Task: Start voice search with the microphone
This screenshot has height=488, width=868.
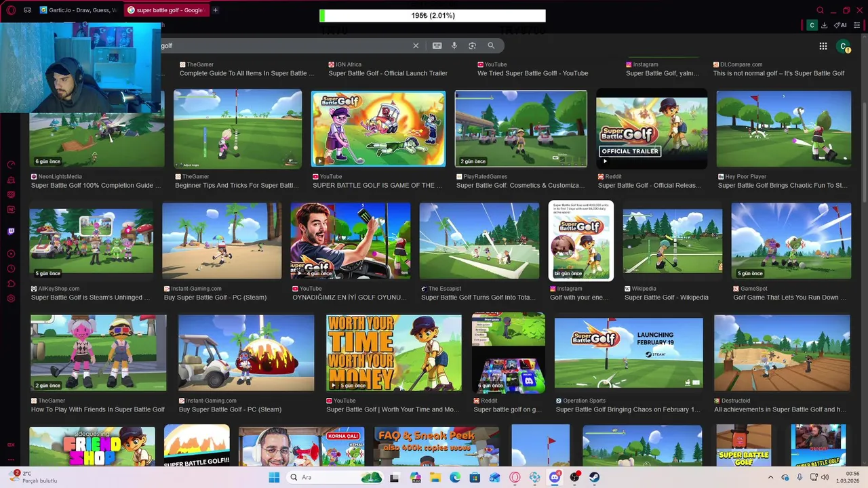Action: [x=454, y=45]
